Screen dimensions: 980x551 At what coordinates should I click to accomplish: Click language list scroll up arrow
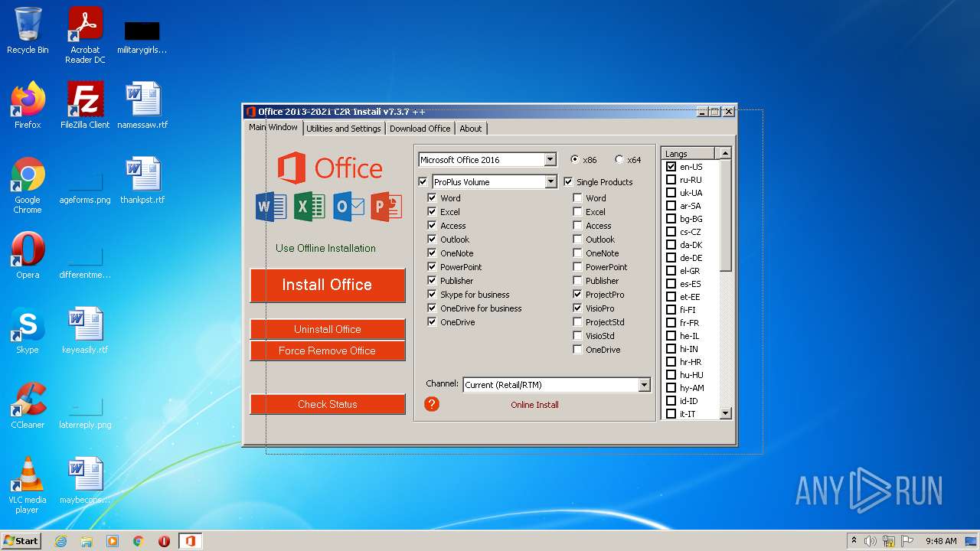(725, 153)
